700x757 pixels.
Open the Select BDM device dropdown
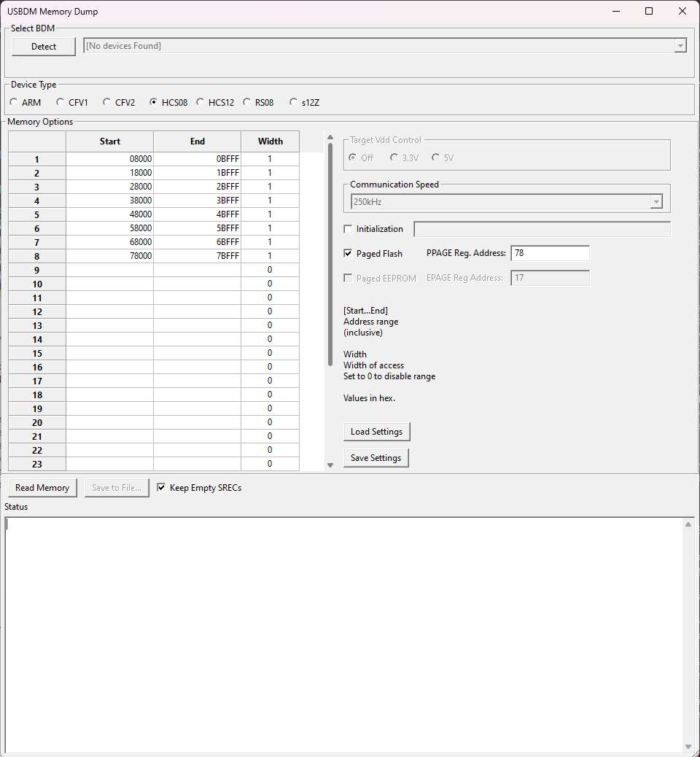680,46
